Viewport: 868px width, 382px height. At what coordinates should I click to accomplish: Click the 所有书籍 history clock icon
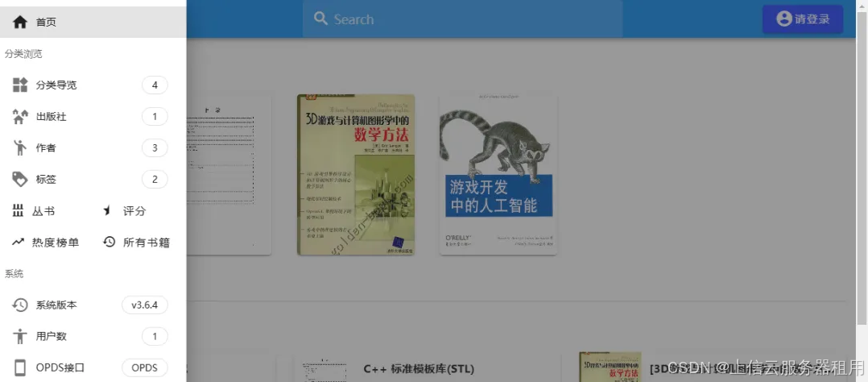pos(109,242)
